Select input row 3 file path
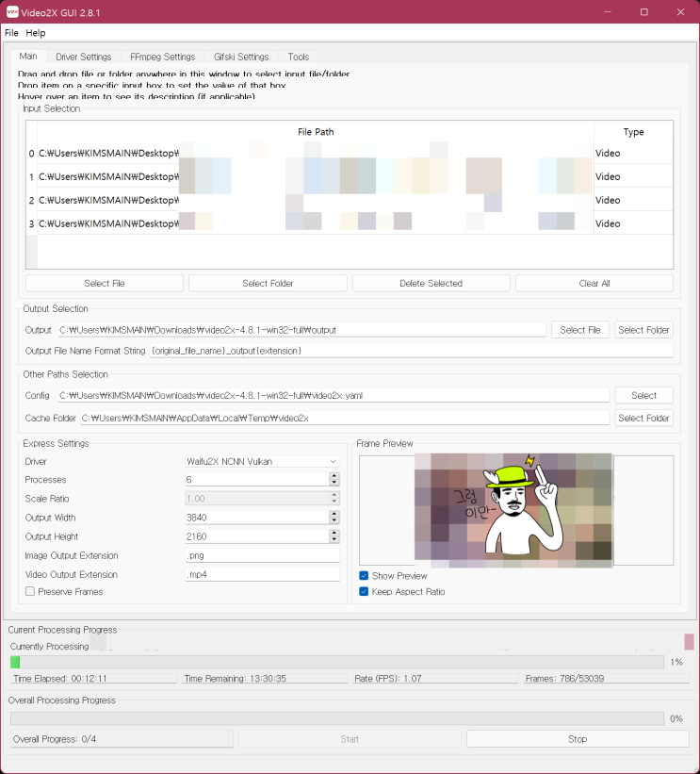This screenshot has width=700, height=774. (x=316, y=223)
